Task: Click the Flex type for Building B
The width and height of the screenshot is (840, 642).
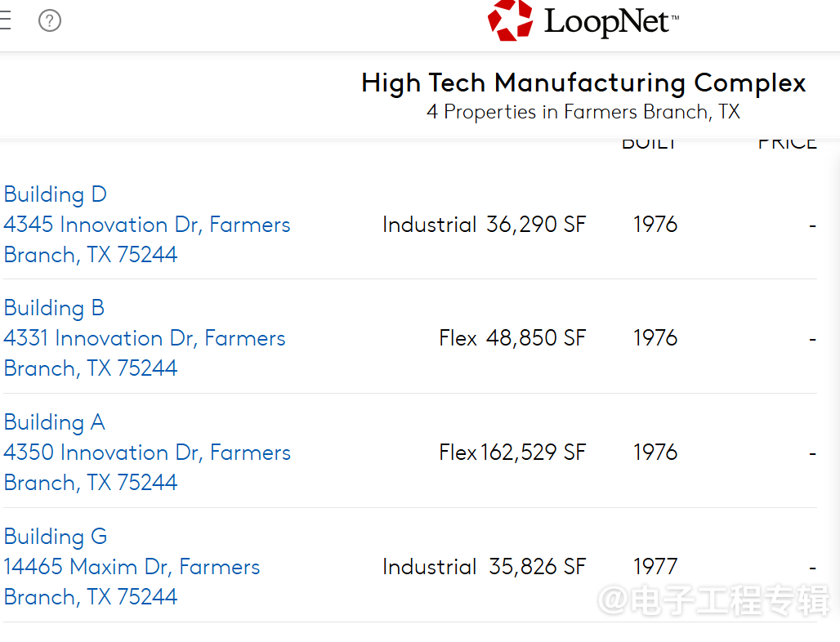Action: click(458, 338)
